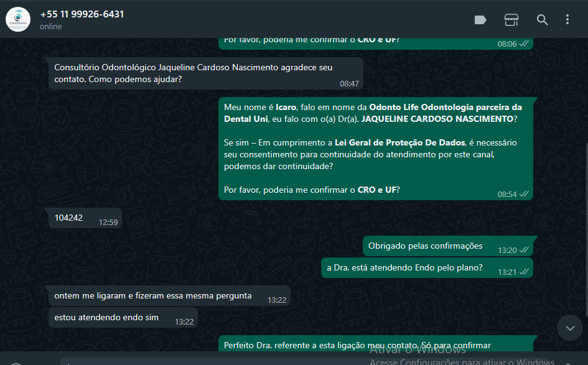Click the 'estou atendendo endo sim' message
Image resolution: width=588 pixels, height=365 pixels.
(123, 318)
